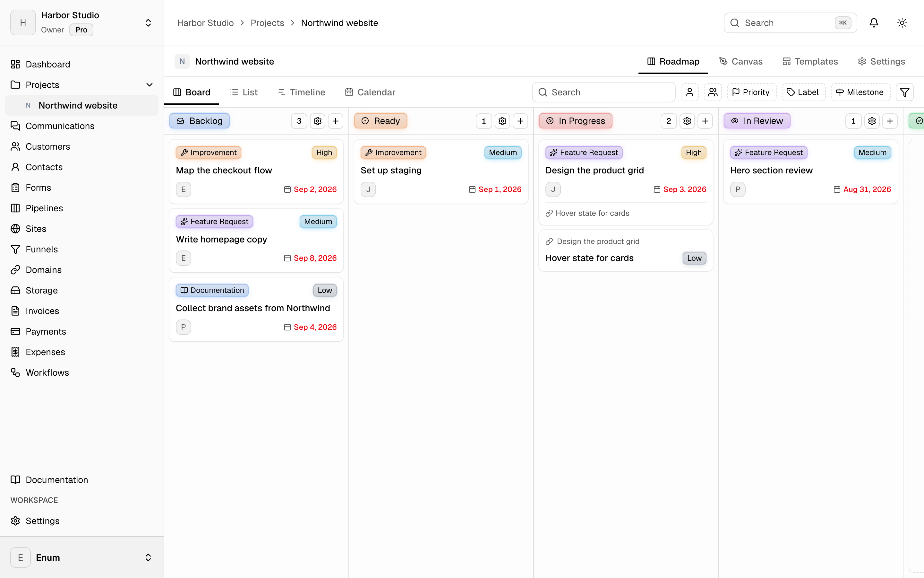Screen dimensions: 924x578
Task: Open Label filter dropdown
Action: (x=803, y=92)
